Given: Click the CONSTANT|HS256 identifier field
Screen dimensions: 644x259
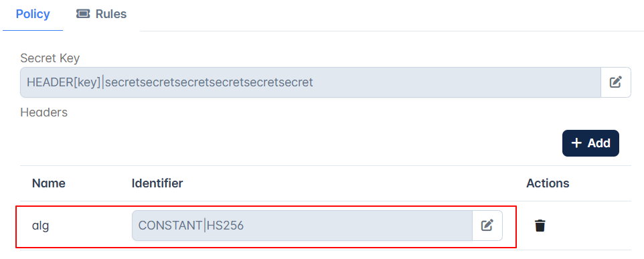Looking at the screenshot, I should click(x=302, y=226).
